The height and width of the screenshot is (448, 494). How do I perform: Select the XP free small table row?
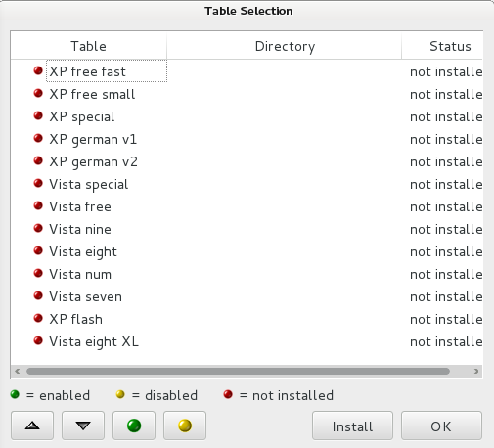(x=247, y=94)
